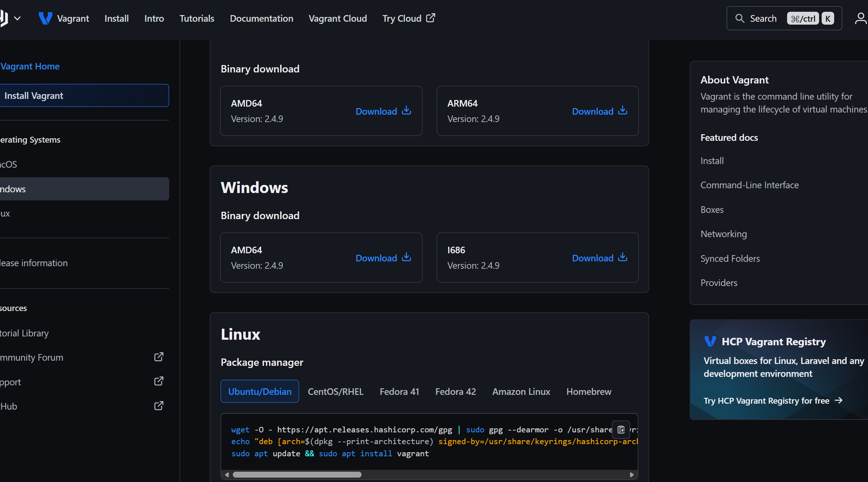The height and width of the screenshot is (482, 868).
Task: Select macOS in Operating Systems sidebar
Action: coord(84,164)
